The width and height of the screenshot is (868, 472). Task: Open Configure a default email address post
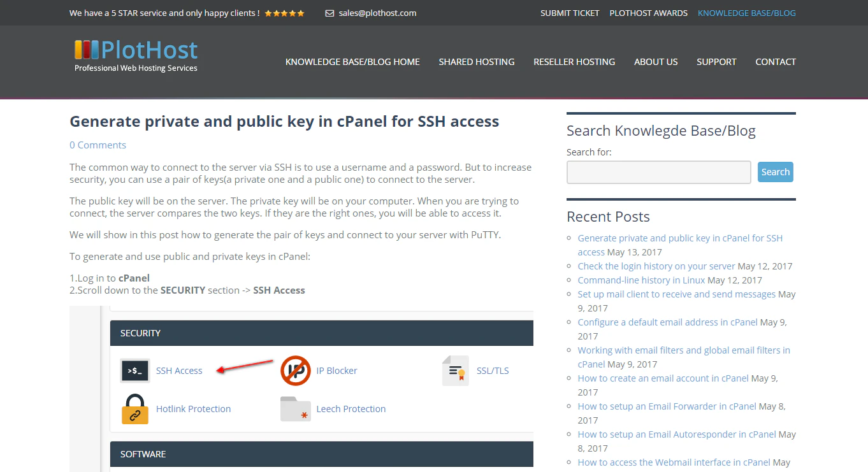pyautogui.click(x=668, y=322)
